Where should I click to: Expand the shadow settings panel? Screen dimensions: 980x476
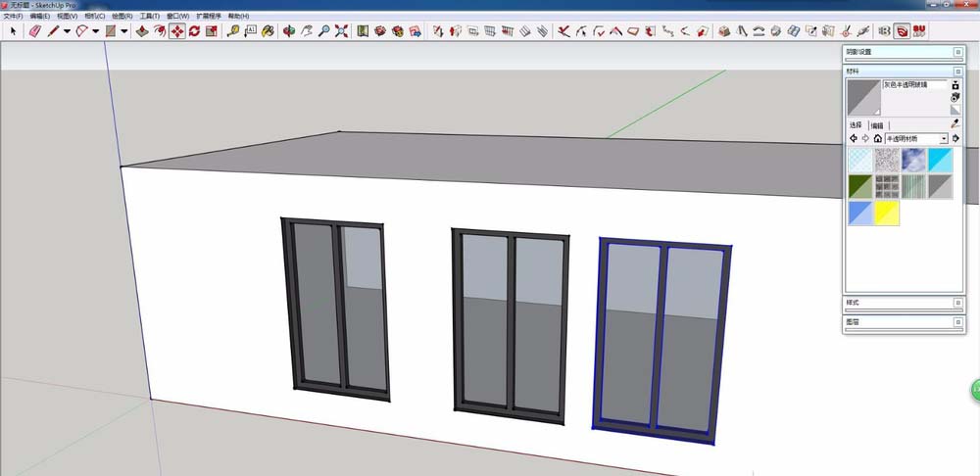point(958,52)
